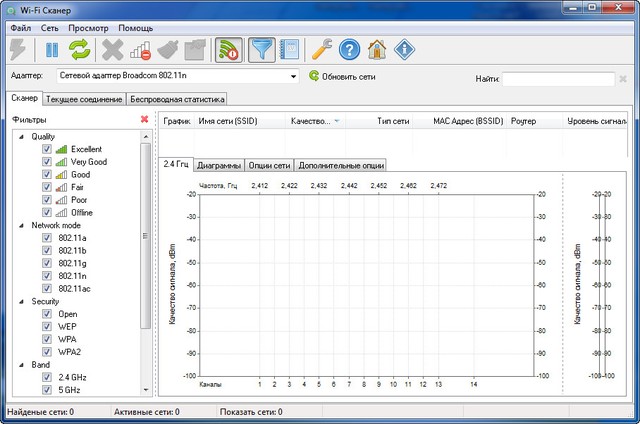The height and width of the screenshot is (424, 640).
Task: Open the adapter selection dropdown
Action: click(x=294, y=76)
